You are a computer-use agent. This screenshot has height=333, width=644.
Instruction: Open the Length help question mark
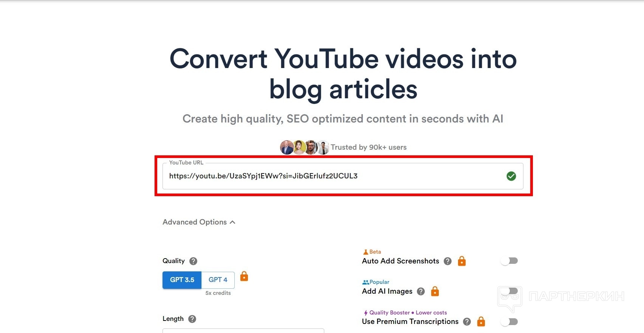(x=192, y=319)
